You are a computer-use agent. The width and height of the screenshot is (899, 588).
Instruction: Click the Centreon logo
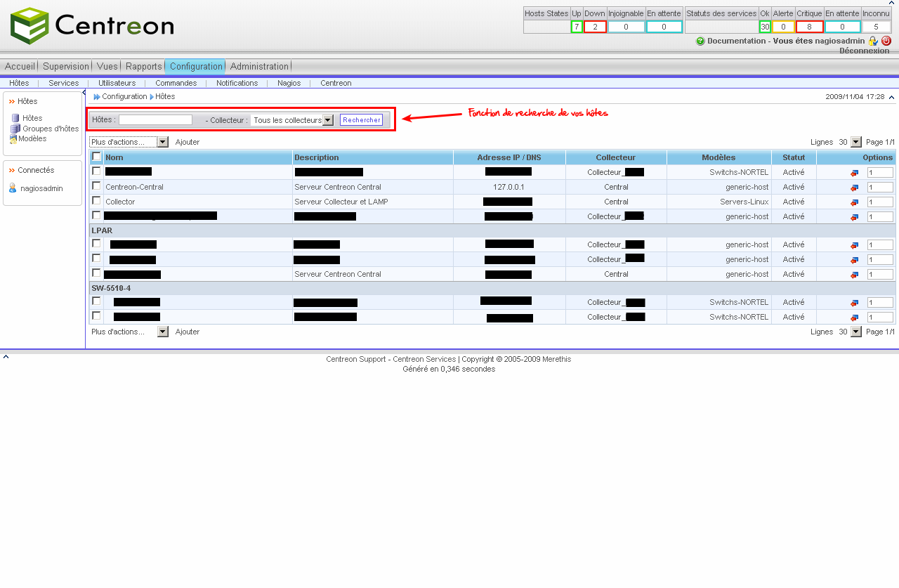coord(93,26)
